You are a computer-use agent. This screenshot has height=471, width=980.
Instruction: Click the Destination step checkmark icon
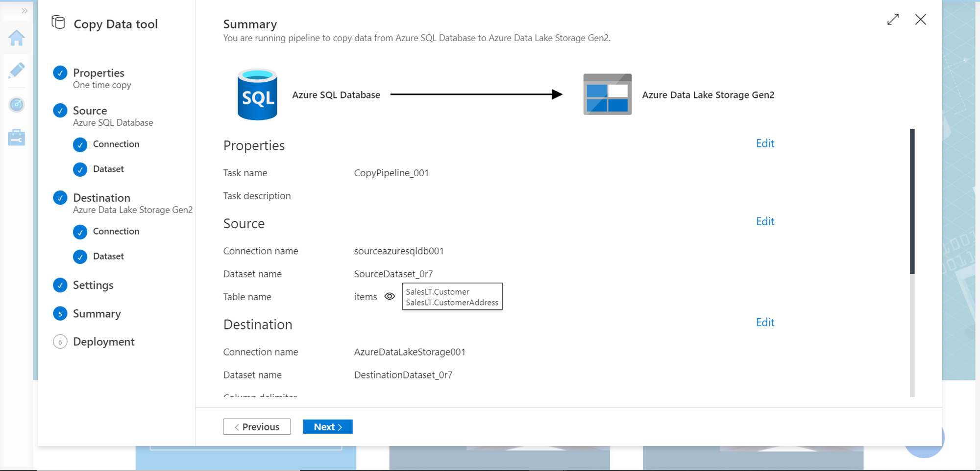(x=60, y=198)
